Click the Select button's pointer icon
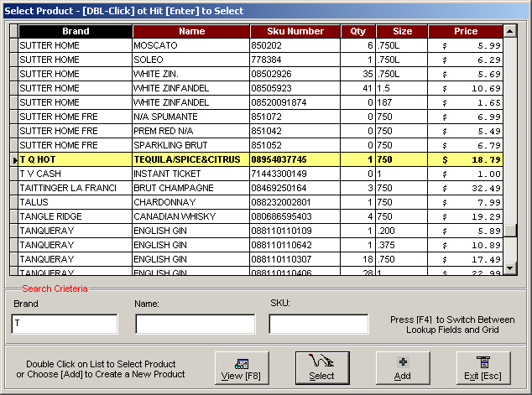The height and width of the screenshot is (395, 532). tap(321, 361)
